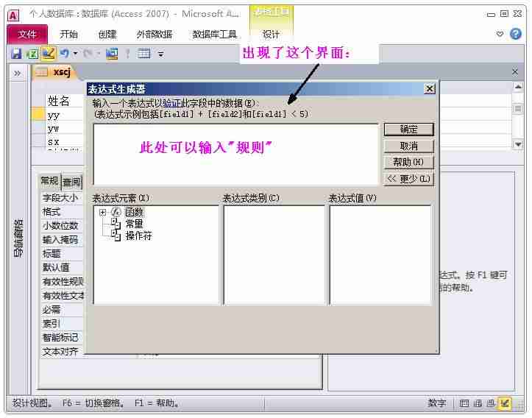Select 常量 in expression elements
The image size is (532, 418).
(135, 224)
